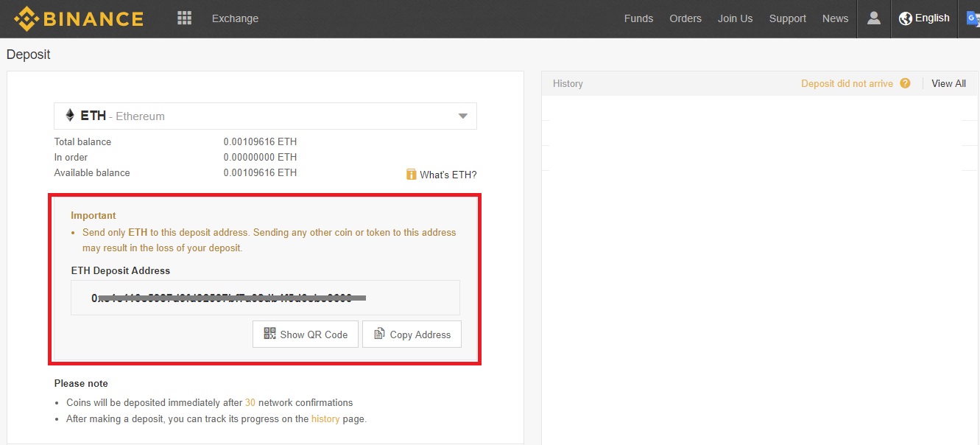Click the question mark help icon in History
Viewport: 980px width, 445px height.
click(x=906, y=83)
